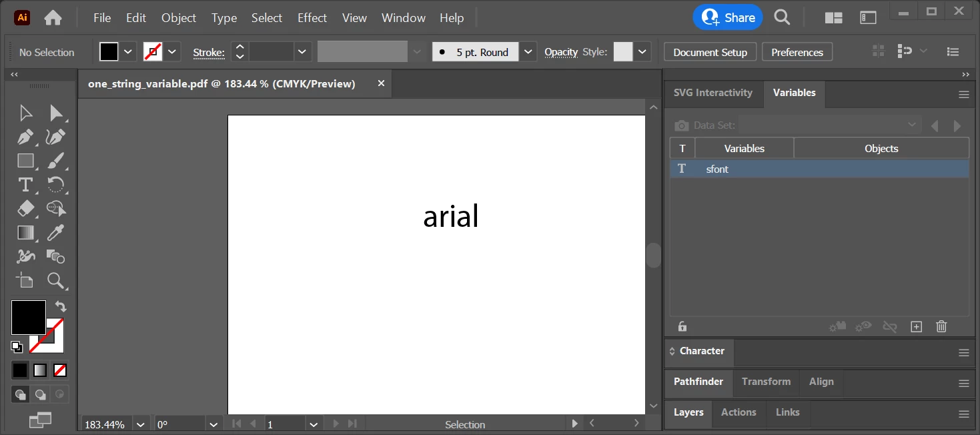Select the Type tool
980x435 pixels.
click(25, 185)
